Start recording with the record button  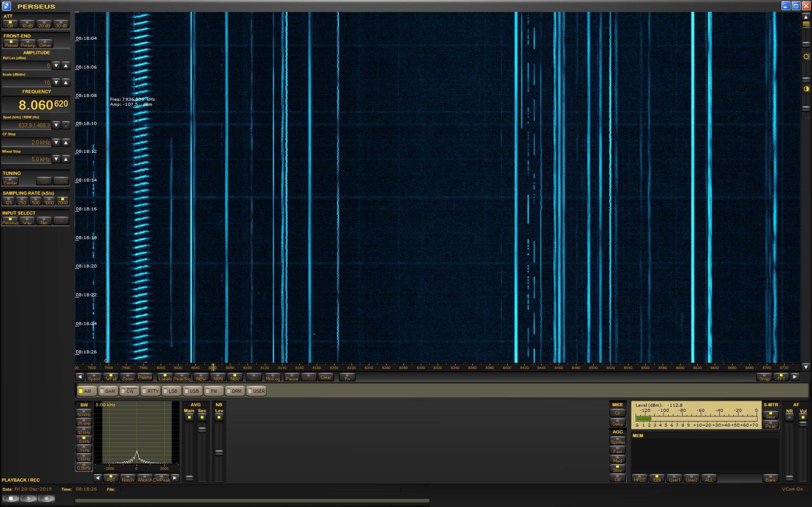47,499
